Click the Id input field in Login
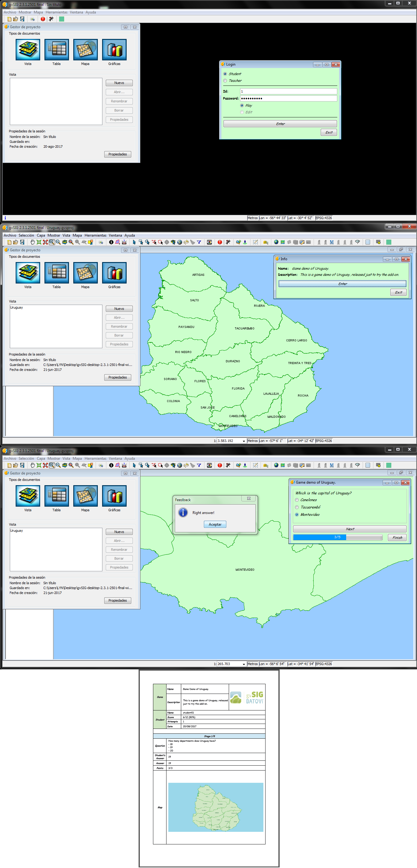Screen dimensions: 417x868 (288, 91)
